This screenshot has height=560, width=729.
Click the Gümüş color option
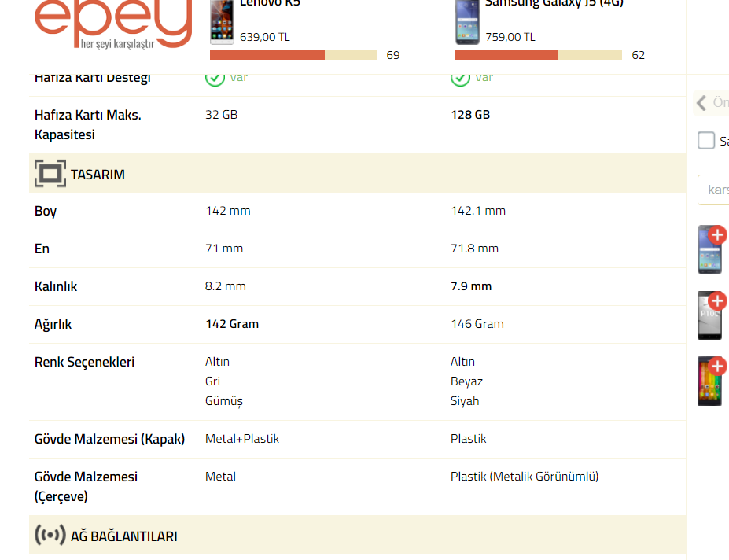tap(224, 401)
